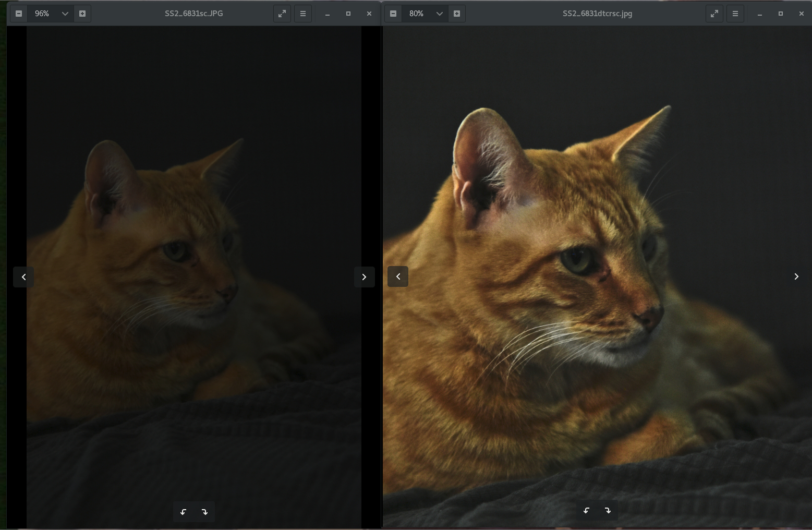This screenshot has height=530, width=812.
Task: Maximize the SS2_6831sc.JPG window
Action: click(348, 14)
